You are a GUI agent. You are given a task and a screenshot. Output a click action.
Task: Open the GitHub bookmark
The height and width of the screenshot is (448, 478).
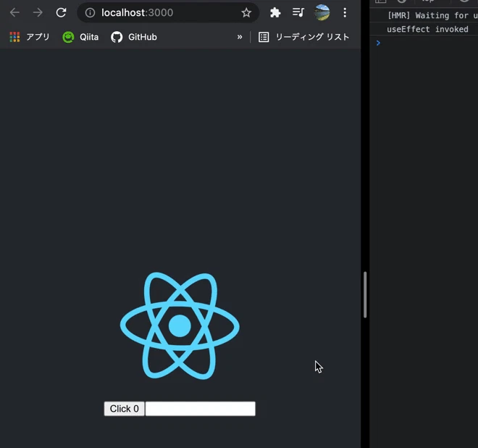click(134, 37)
